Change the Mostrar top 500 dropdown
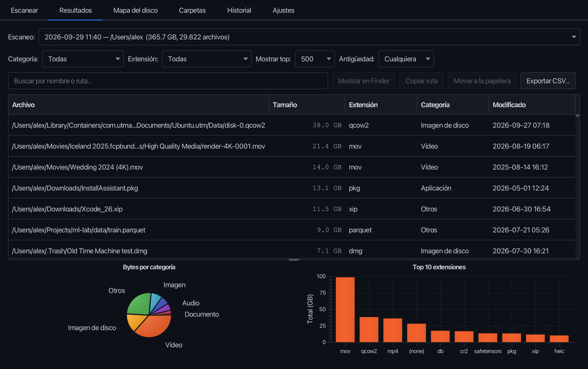The image size is (588, 369). point(315,59)
